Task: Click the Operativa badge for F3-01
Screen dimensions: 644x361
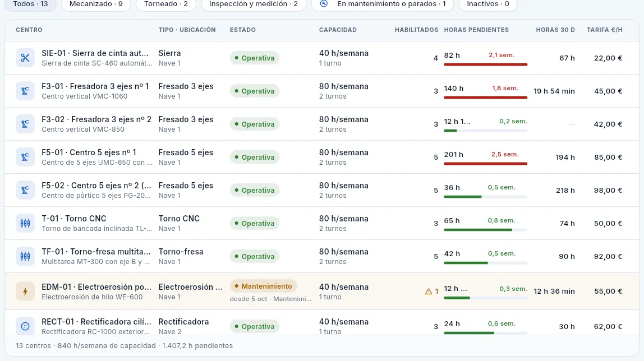Action: (255, 91)
